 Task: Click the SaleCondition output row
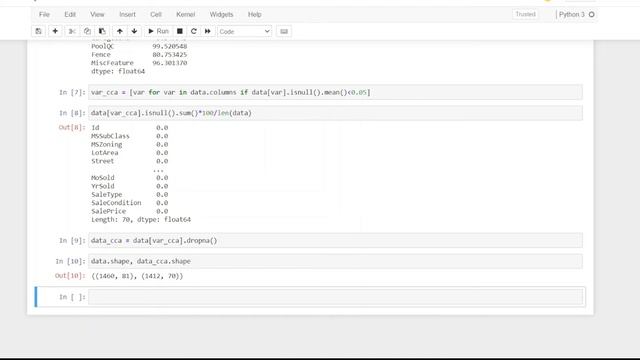point(129,203)
